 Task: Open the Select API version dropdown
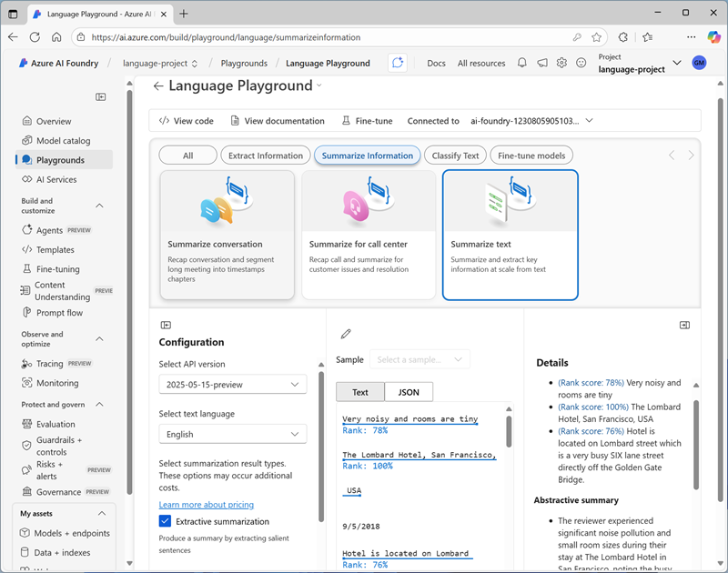[232, 385]
